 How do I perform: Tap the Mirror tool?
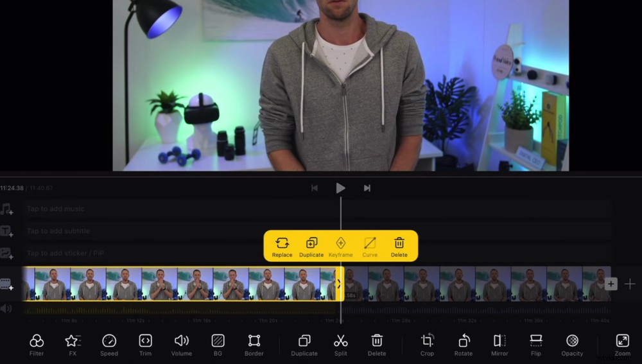click(x=499, y=345)
